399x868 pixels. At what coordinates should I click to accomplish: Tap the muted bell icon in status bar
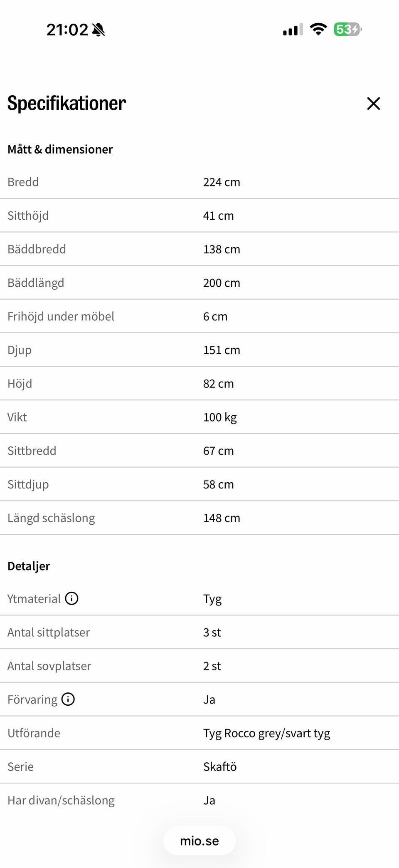click(99, 30)
